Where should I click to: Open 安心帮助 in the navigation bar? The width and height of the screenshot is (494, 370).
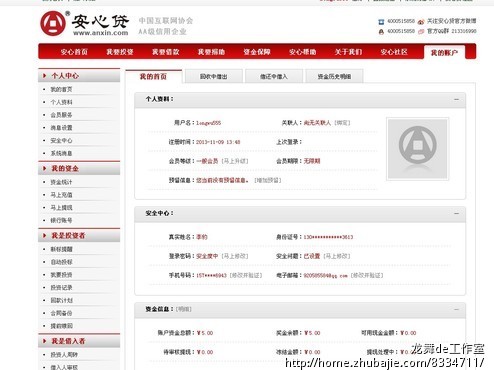tap(303, 52)
